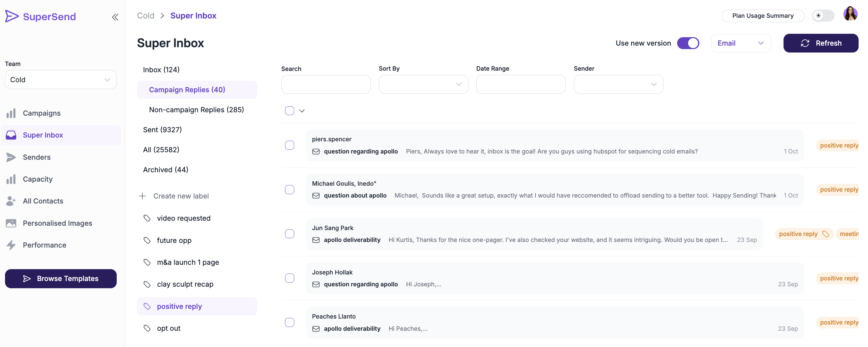
Task: Check the box for piers.spencer email
Action: click(x=289, y=145)
